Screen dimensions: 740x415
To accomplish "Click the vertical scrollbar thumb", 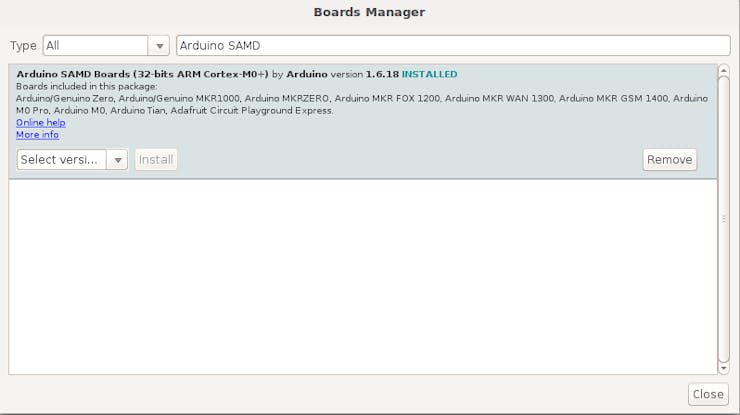I will pyautogui.click(x=723, y=220).
